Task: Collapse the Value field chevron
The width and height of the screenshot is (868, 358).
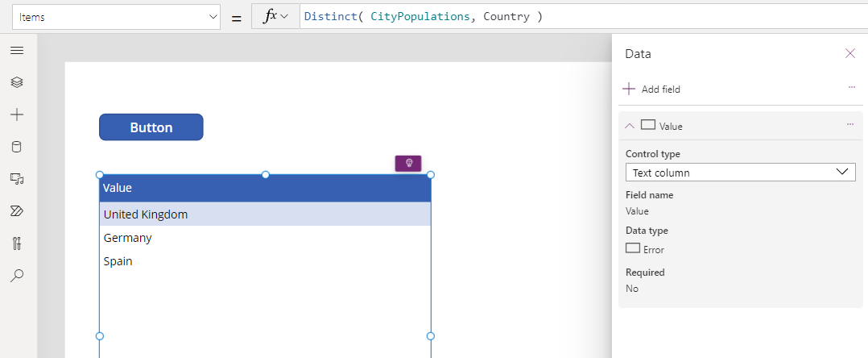Action: 630,126
